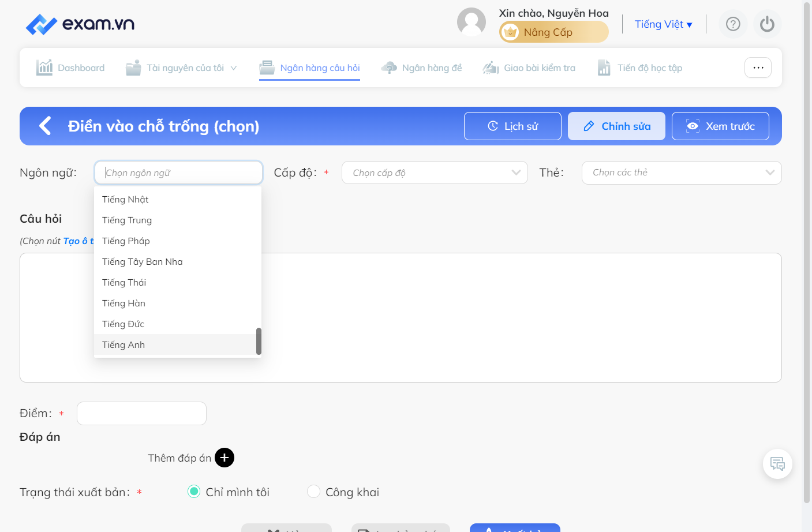Image resolution: width=812 pixels, height=532 pixels.
Task: Click the Lịch sử button
Action: point(512,126)
